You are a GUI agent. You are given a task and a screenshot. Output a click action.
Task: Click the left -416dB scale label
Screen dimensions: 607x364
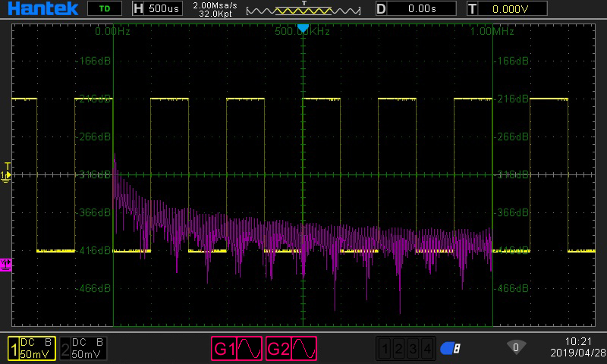[x=93, y=251]
